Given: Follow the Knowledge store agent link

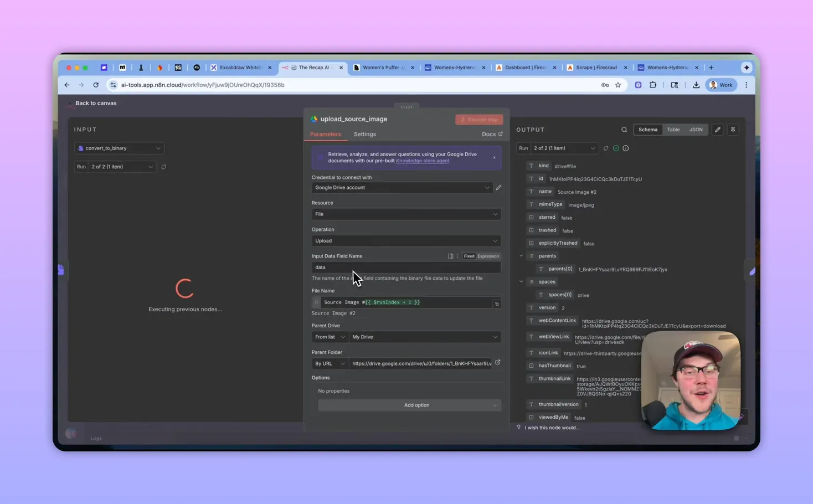Looking at the screenshot, I should pos(423,161).
